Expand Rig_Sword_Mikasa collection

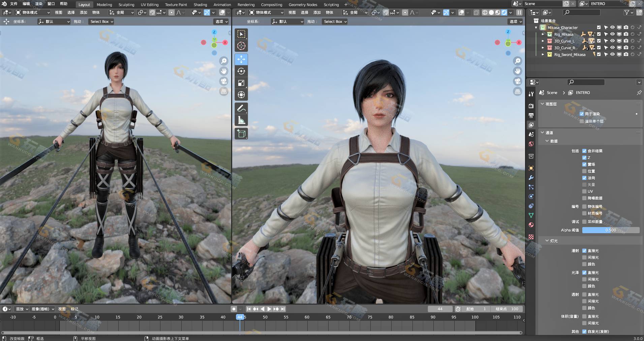coord(543,54)
